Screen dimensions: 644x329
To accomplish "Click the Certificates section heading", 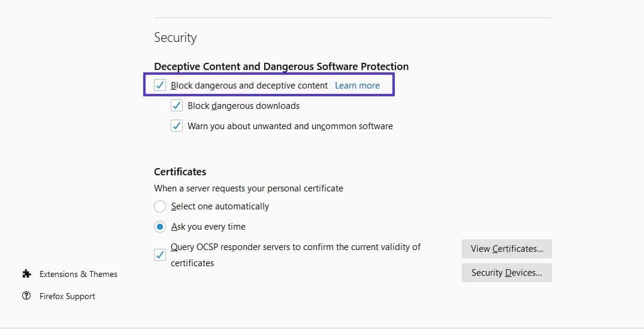I will (180, 172).
